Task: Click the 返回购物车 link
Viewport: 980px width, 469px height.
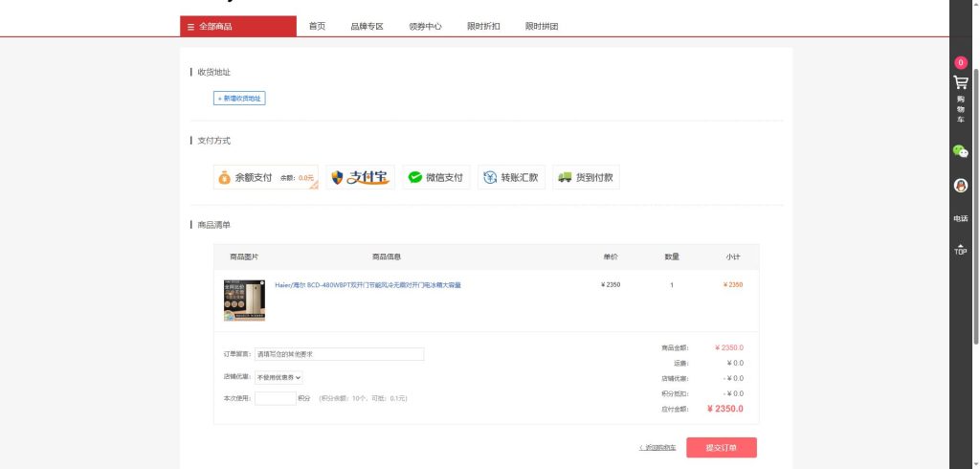Action: (x=657, y=448)
